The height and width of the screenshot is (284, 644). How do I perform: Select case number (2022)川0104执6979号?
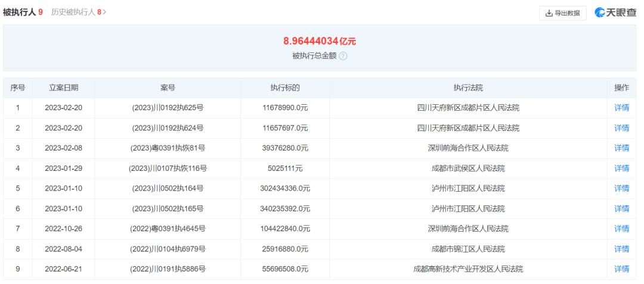click(168, 249)
